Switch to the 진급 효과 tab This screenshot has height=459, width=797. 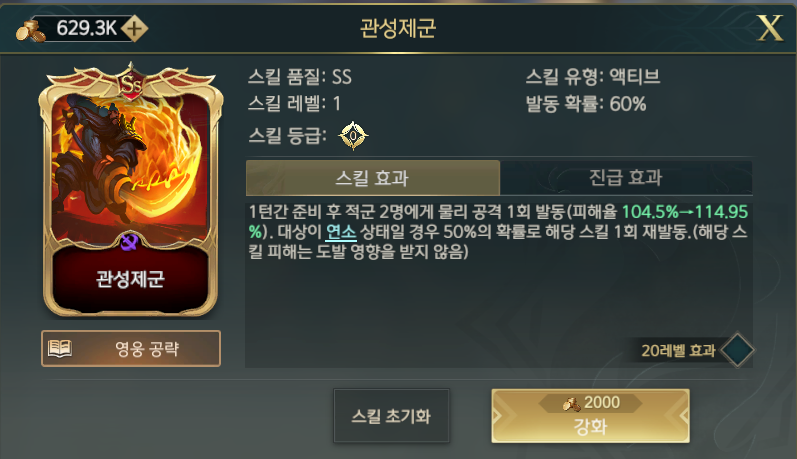pyautogui.click(x=626, y=178)
